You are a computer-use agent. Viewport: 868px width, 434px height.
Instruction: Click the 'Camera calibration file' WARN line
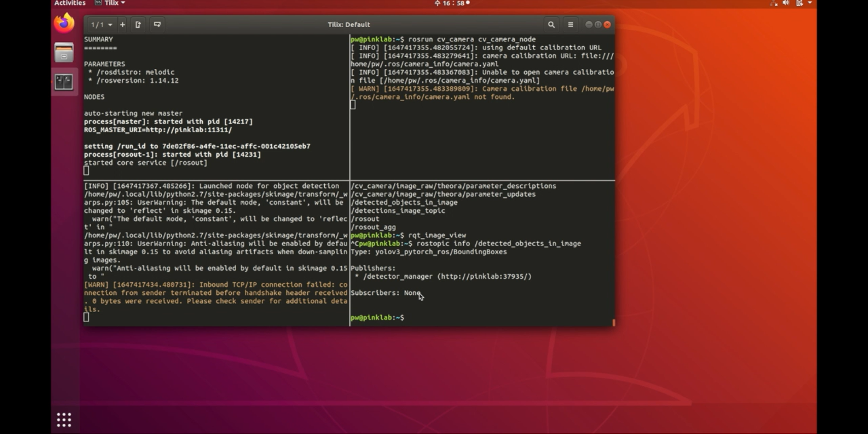click(482, 93)
